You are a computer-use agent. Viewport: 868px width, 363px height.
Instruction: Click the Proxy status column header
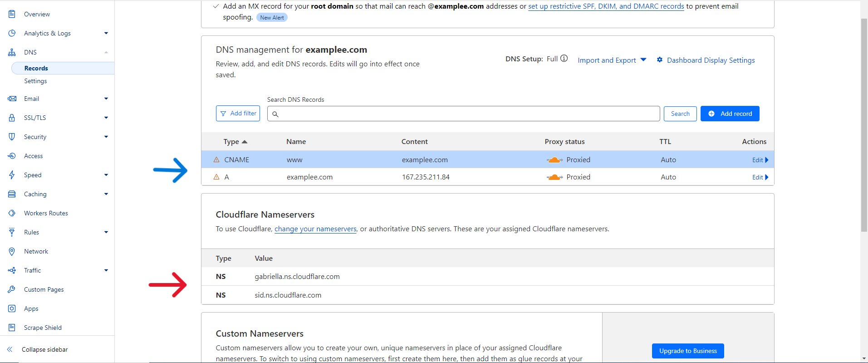(564, 142)
